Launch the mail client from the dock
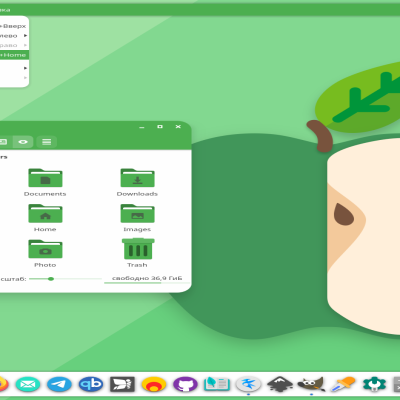 coord(28,385)
